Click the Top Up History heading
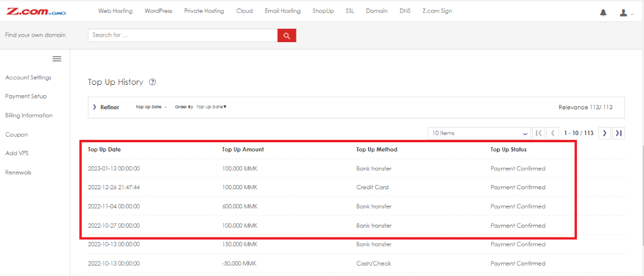 (115, 82)
